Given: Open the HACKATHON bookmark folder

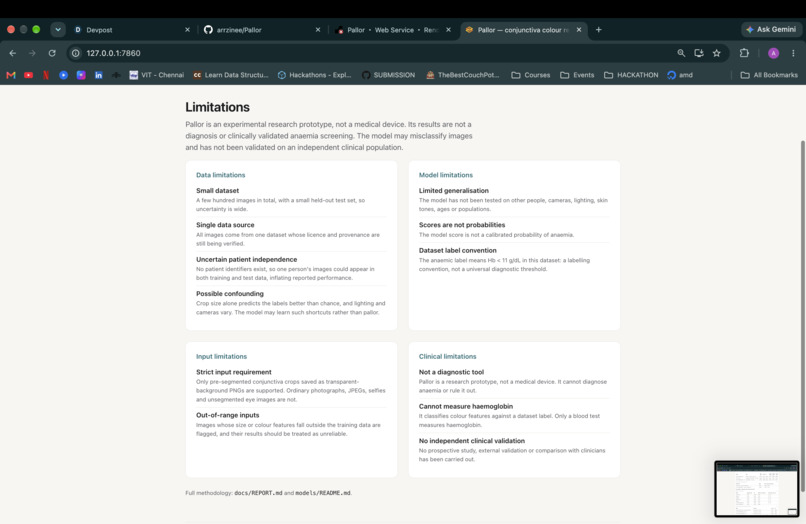Looking at the screenshot, I should pos(631,75).
